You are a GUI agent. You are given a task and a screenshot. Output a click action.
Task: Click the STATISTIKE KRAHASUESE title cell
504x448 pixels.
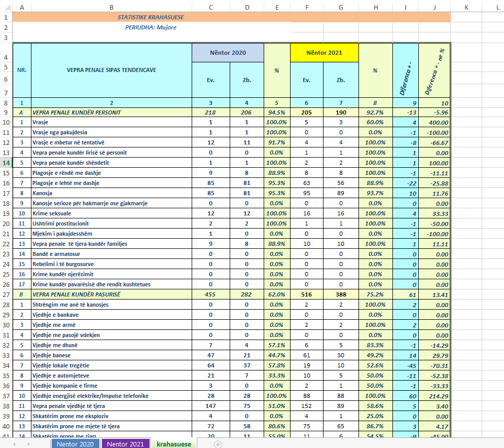tap(151, 17)
